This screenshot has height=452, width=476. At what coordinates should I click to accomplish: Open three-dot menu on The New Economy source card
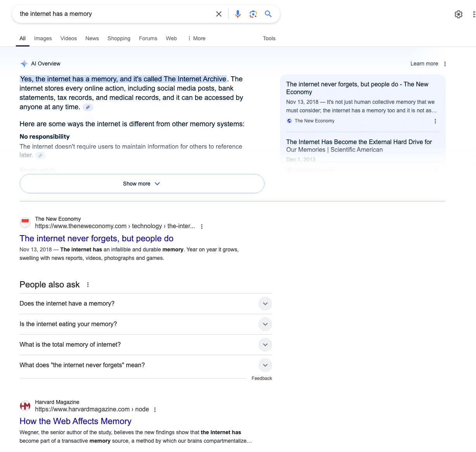pyautogui.click(x=435, y=121)
